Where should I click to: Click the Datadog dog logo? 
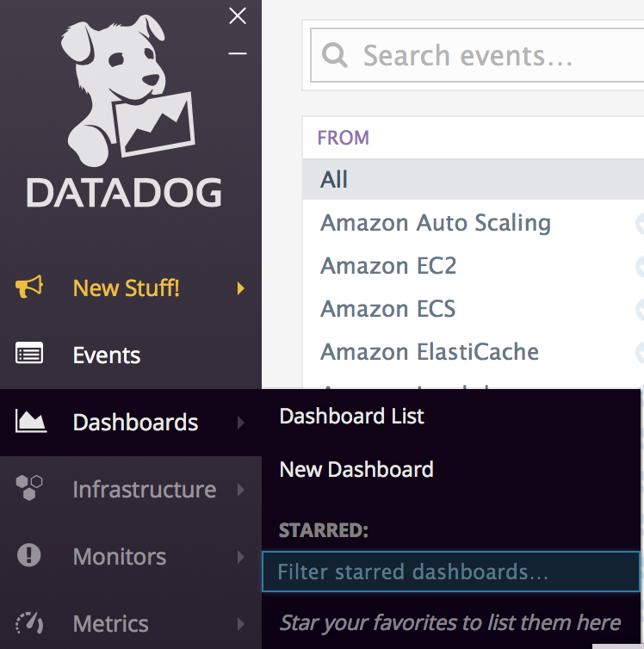pyautogui.click(x=128, y=90)
